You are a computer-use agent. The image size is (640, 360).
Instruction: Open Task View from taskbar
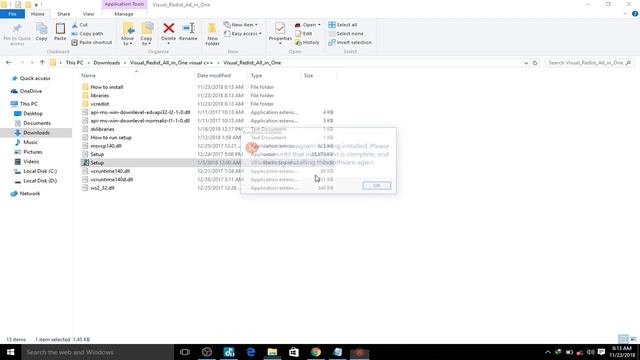[x=185, y=352]
